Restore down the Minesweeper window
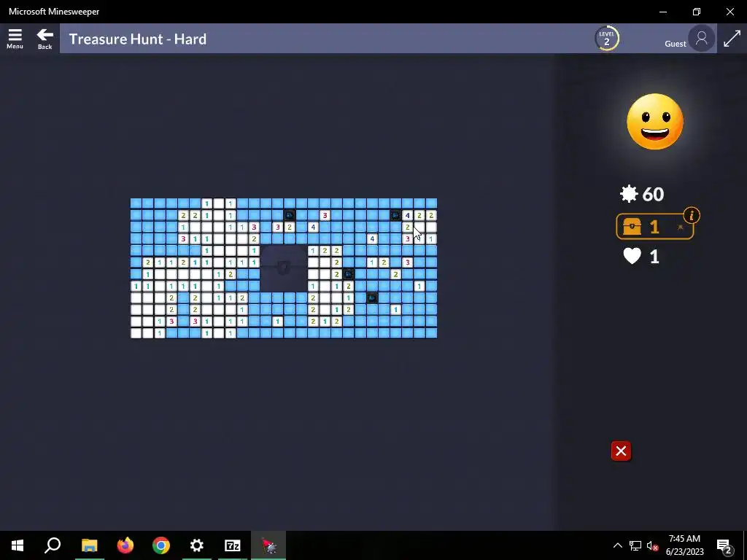Screen dimensions: 747x560 pyautogui.click(x=697, y=12)
